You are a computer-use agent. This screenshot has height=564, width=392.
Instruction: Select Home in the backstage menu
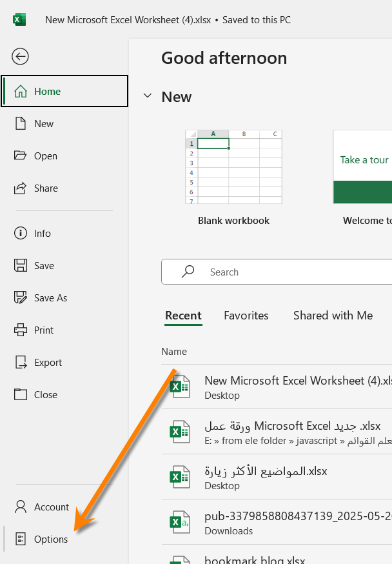tap(64, 91)
